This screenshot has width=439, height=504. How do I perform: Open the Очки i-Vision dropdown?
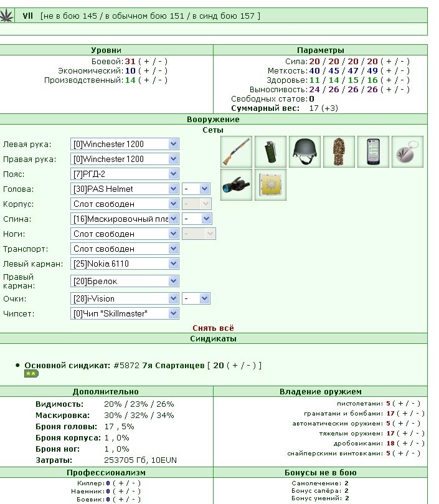[125, 298]
